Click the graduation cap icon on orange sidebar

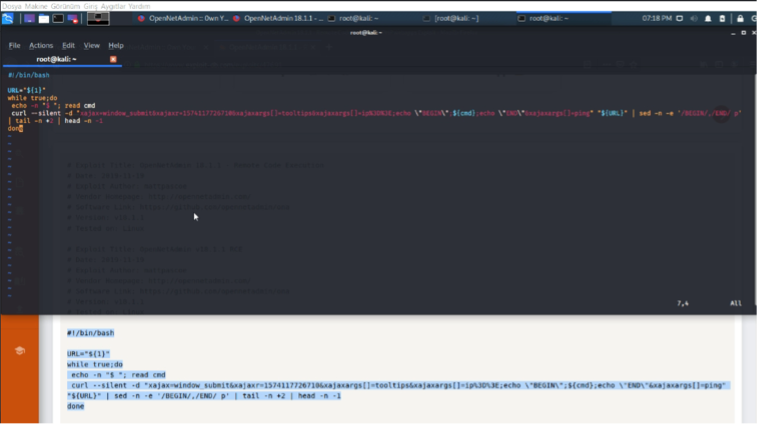20,351
